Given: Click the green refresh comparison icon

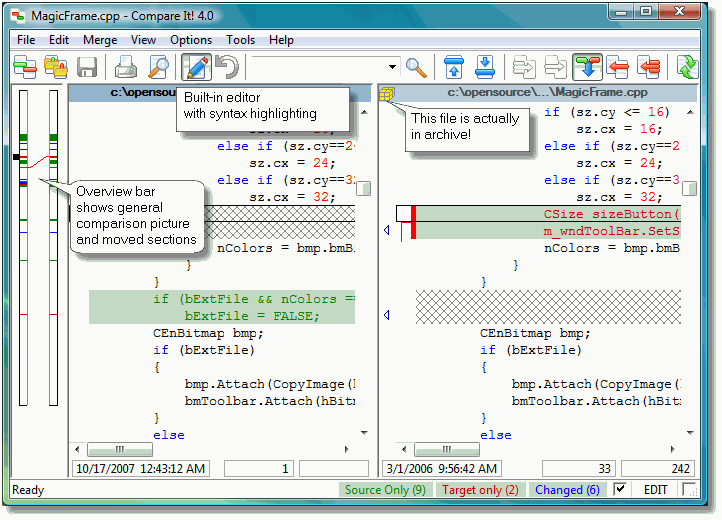Looking at the screenshot, I should [686, 67].
